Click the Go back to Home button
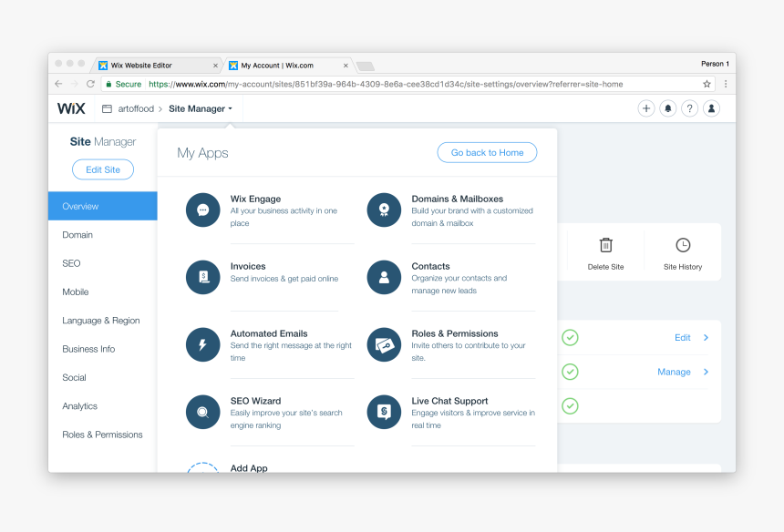784x532 pixels. (x=487, y=152)
